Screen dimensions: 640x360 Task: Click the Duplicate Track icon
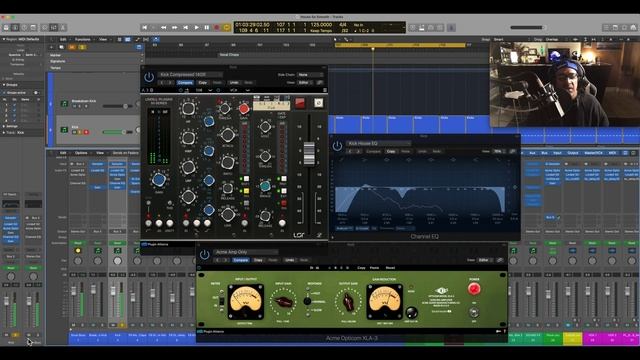click(61, 47)
